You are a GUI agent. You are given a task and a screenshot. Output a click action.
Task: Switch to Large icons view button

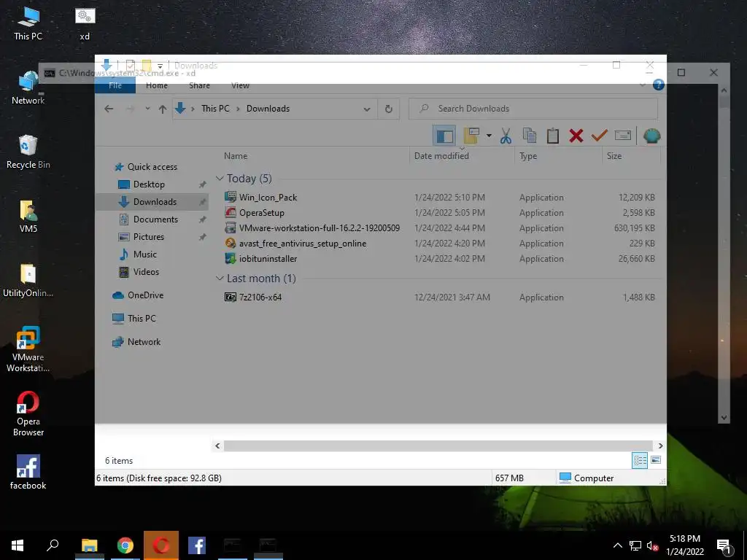point(656,460)
